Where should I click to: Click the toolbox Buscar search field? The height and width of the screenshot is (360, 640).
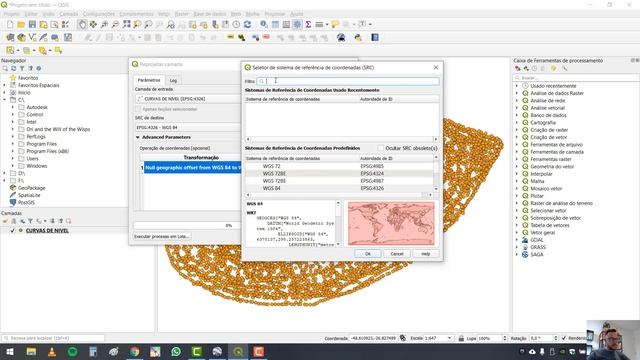point(576,78)
